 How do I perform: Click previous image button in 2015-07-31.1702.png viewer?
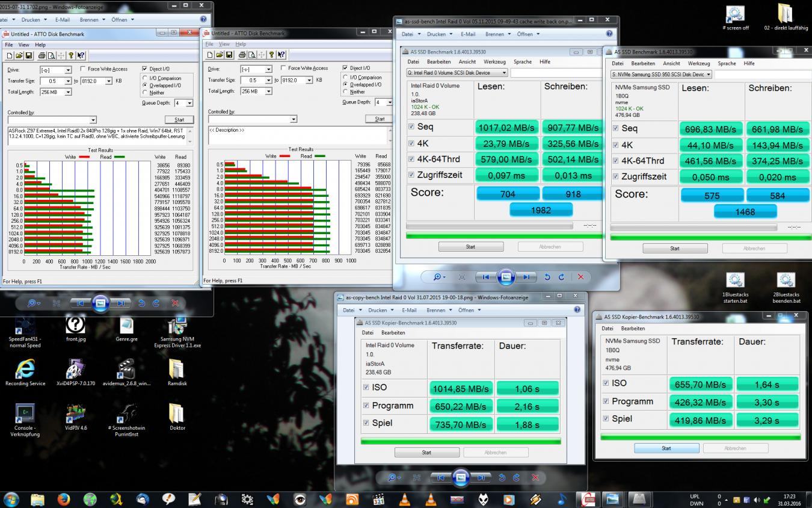(80, 303)
